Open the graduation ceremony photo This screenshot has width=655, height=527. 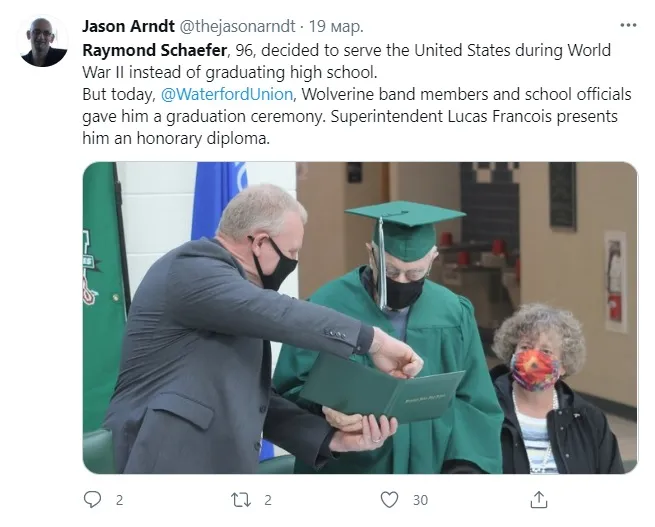point(360,318)
